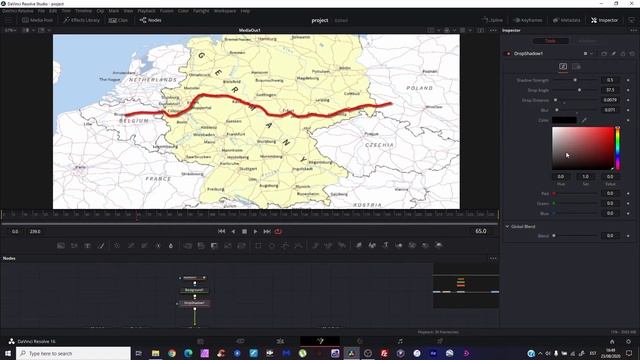Screen dimensions: 640x360
Task: Select the Controls tab icon in Inspector
Action: point(563,67)
